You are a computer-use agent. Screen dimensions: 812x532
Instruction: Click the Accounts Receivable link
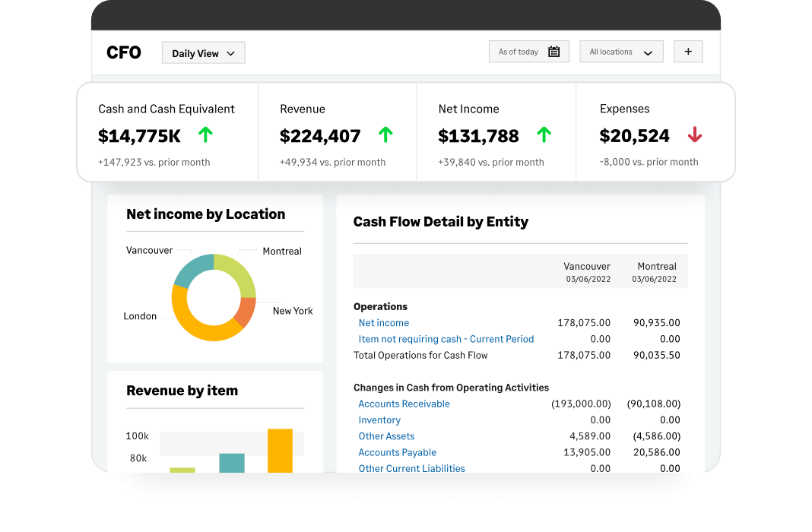coord(404,404)
